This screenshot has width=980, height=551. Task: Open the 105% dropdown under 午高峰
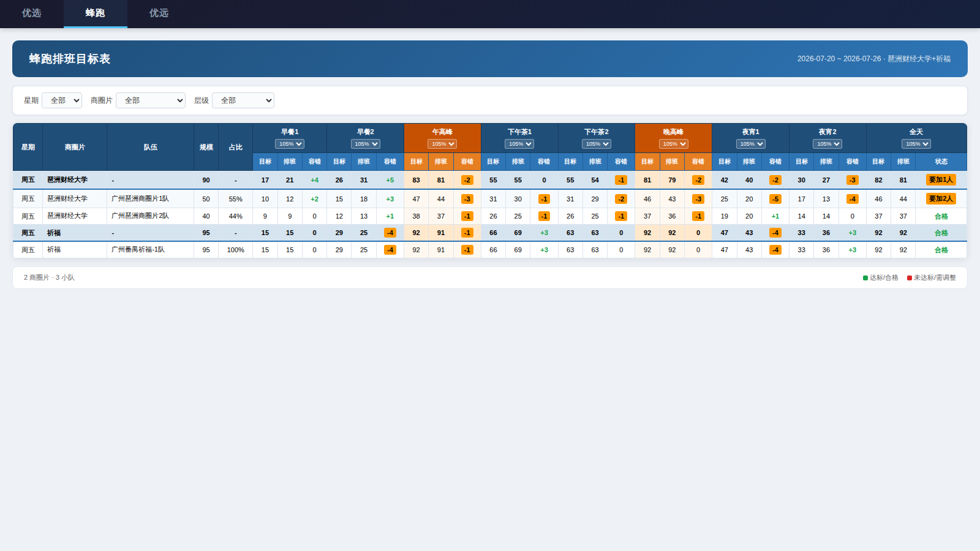[x=442, y=144]
